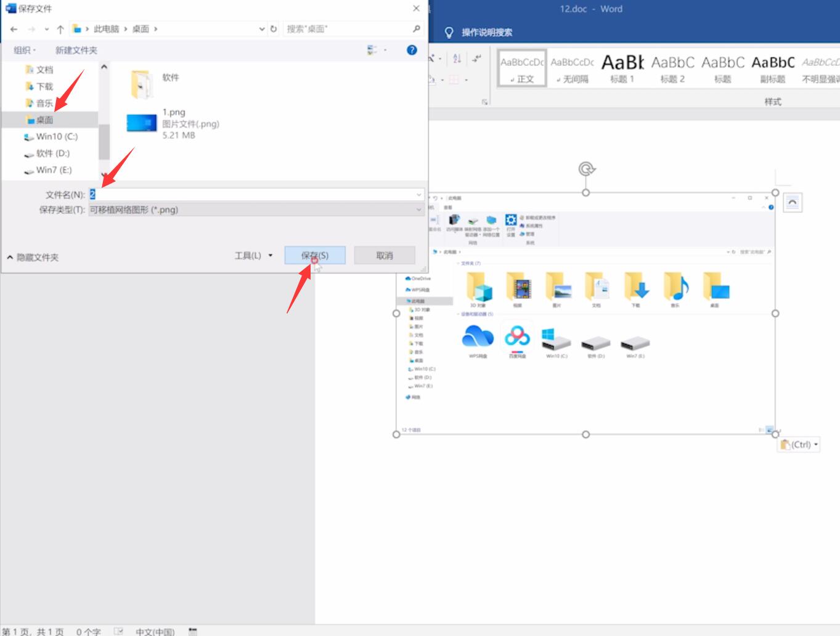Apply the 副标题 style in Word
This screenshot has width=840, height=636.
[773, 68]
